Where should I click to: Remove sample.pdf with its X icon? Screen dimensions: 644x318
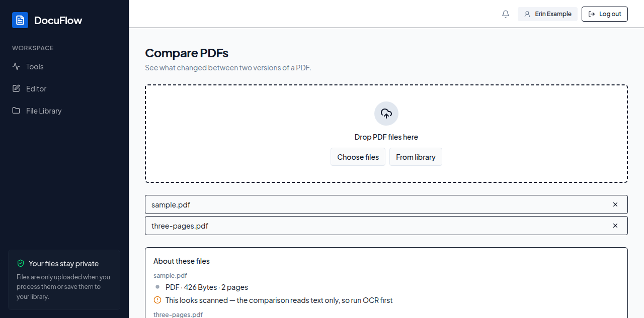[x=615, y=204]
